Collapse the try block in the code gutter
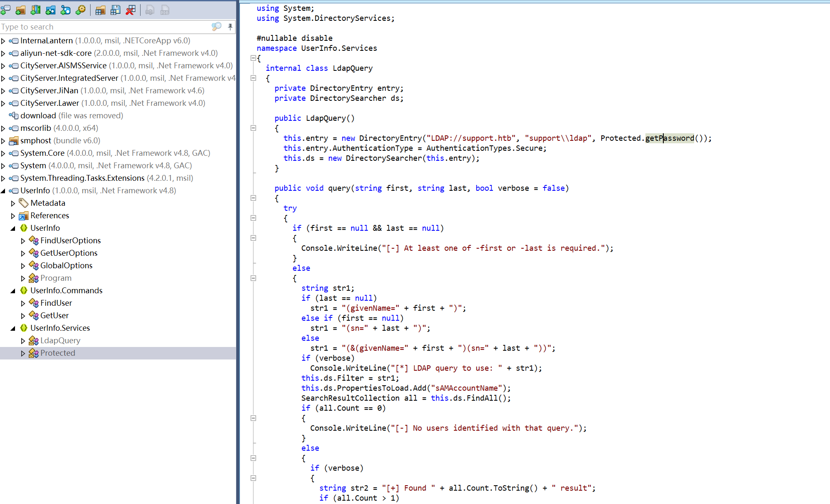The width and height of the screenshot is (830, 504). [253, 218]
